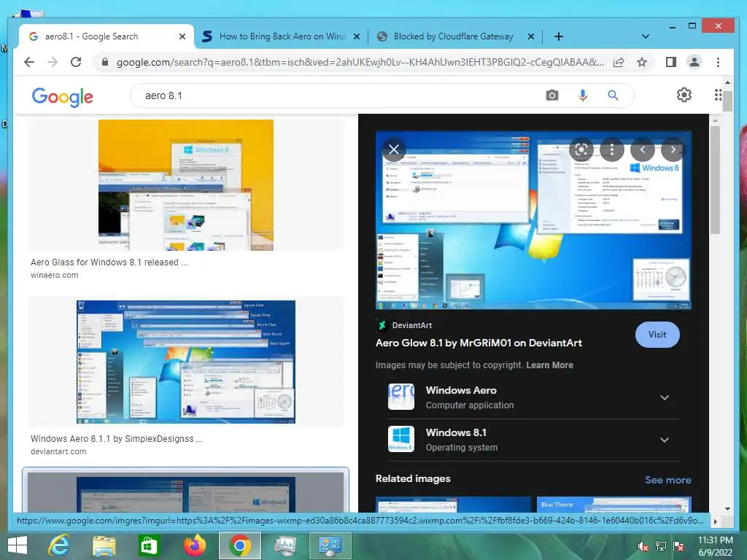The image size is (747, 560).
Task: Click the winaero.com source text
Action: coord(54,275)
